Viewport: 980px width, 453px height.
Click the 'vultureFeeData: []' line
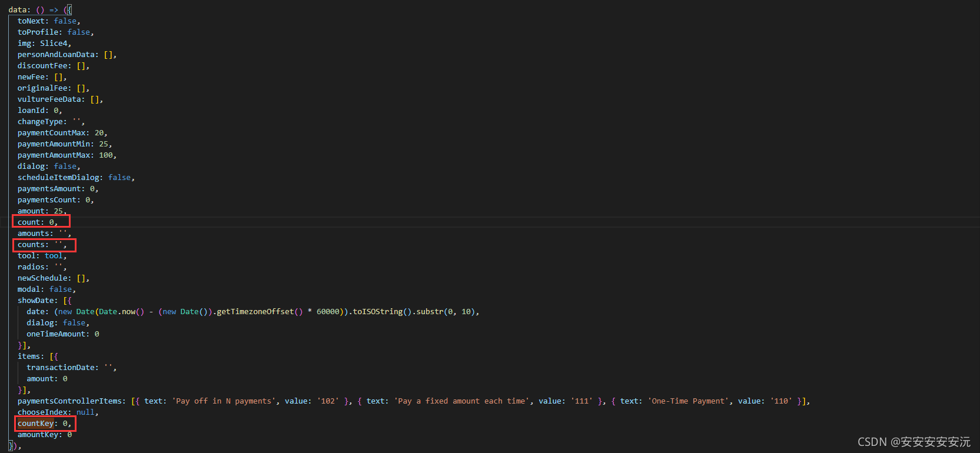point(60,99)
